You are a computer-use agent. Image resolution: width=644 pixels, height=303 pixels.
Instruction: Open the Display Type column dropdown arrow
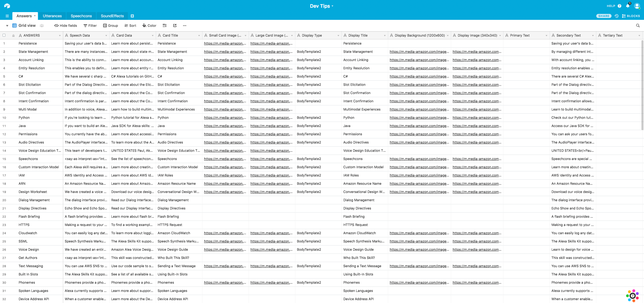tap(338, 36)
